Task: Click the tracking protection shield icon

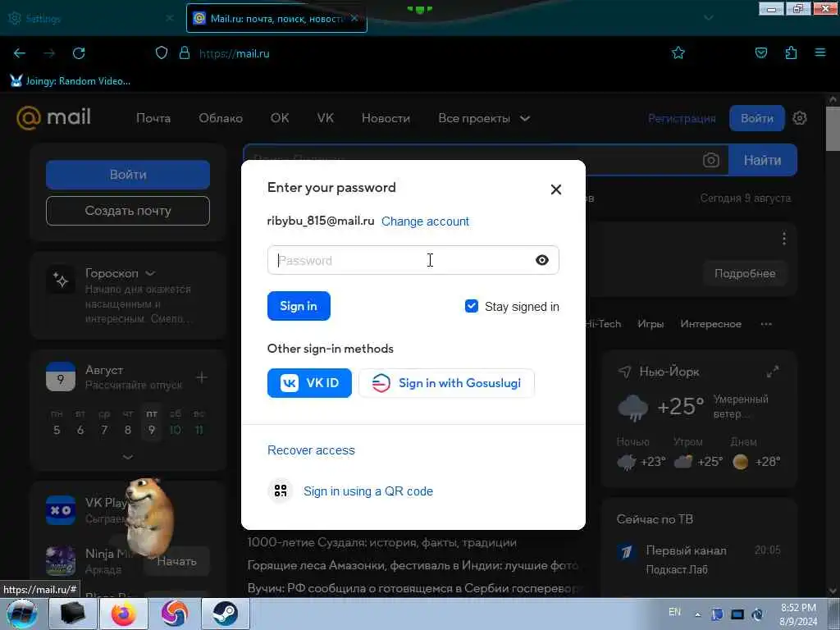Action: (x=162, y=53)
